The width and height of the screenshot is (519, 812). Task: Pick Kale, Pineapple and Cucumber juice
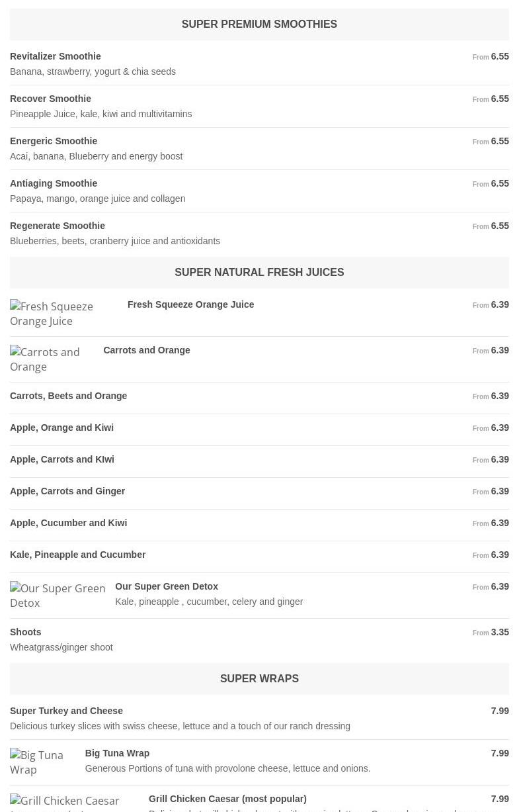78,555
